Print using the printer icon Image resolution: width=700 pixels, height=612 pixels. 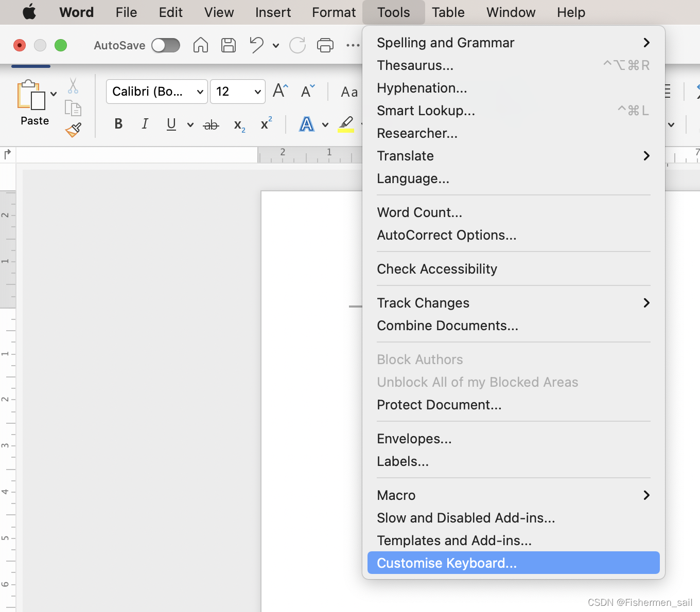[x=325, y=45]
